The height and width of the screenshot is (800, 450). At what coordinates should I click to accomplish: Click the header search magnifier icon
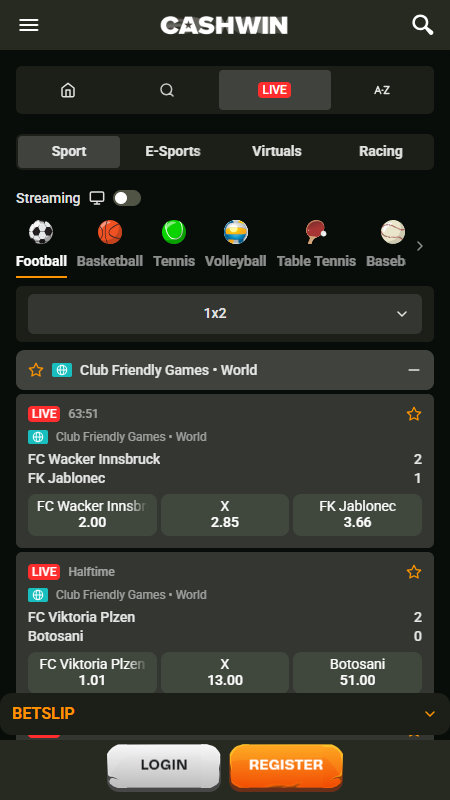point(422,25)
